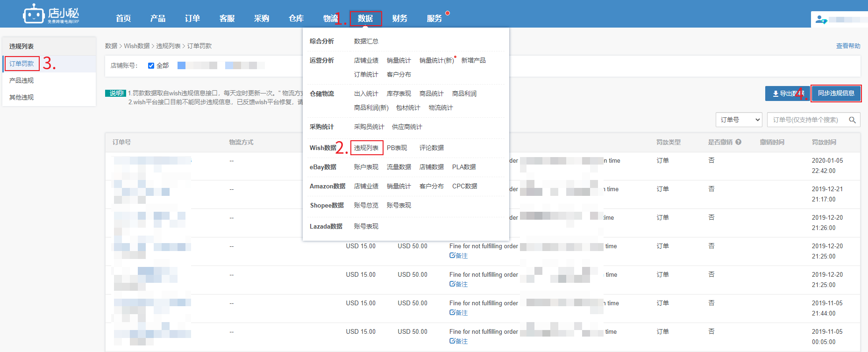Select 账号表现 under Lazada数据

366,226
